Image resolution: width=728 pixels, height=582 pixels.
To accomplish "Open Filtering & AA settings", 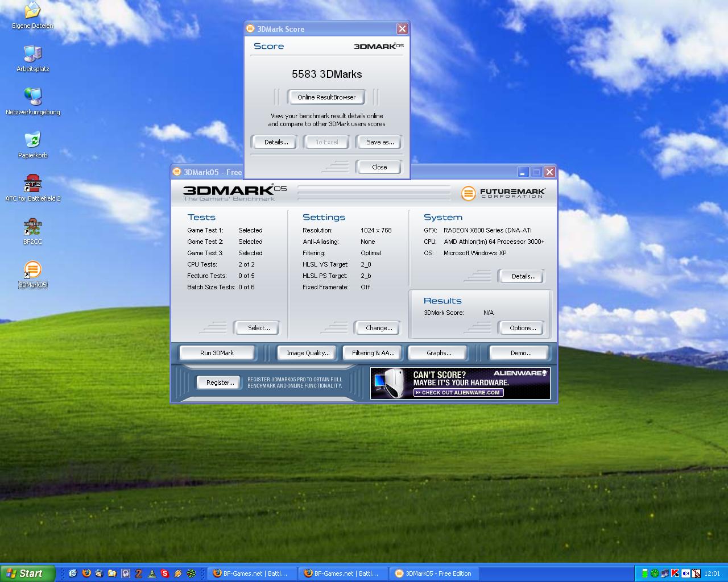I will pos(373,353).
